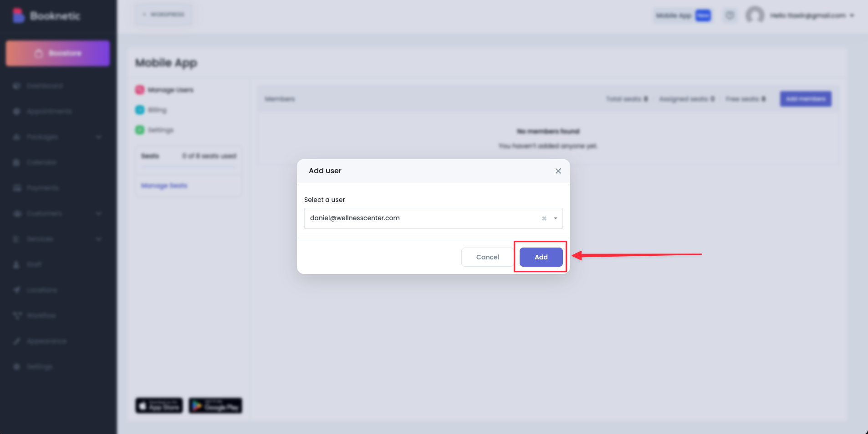Image resolution: width=868 pixels, height=434 pixels.
Task: Click the Add button in dialog
Action: tap(541, 257)
